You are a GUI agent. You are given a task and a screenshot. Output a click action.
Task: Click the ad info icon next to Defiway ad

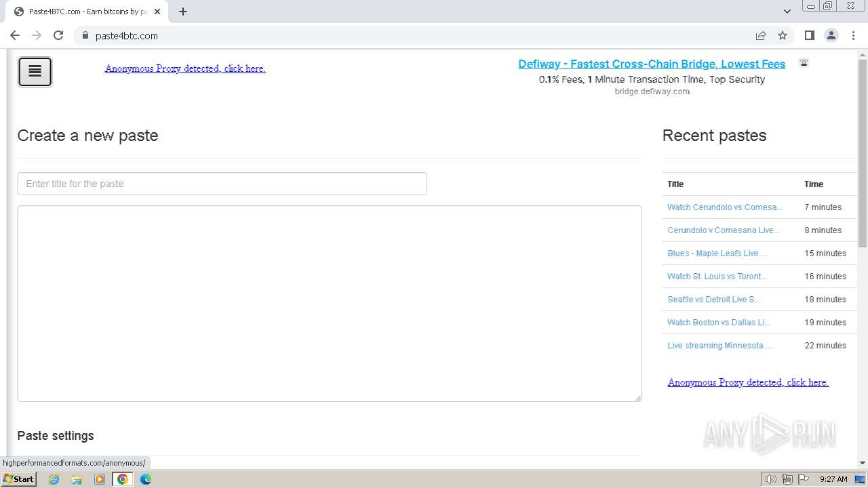[x=804, y=63]
